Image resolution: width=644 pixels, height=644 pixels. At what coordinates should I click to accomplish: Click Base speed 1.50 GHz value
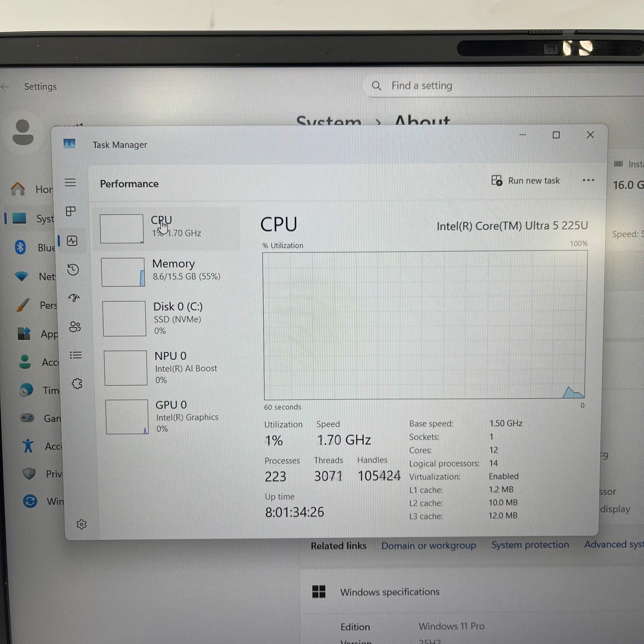[x=506, y=423]
